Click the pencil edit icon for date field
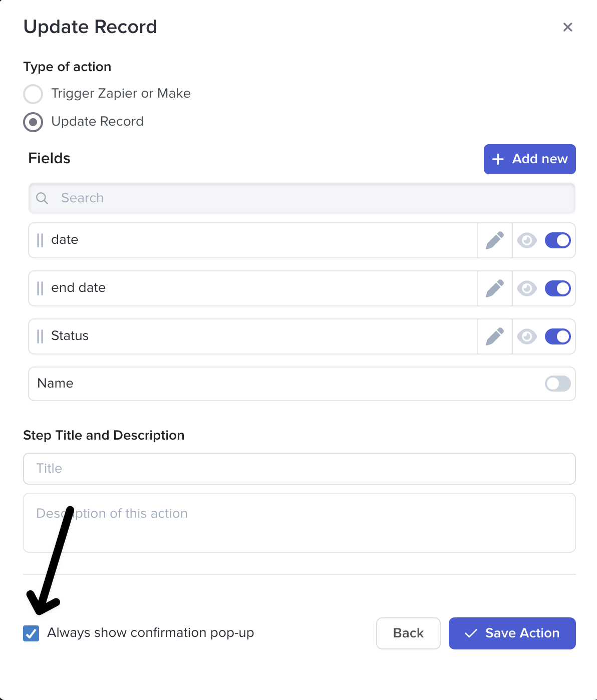597x700 pixels. point(495,240)
